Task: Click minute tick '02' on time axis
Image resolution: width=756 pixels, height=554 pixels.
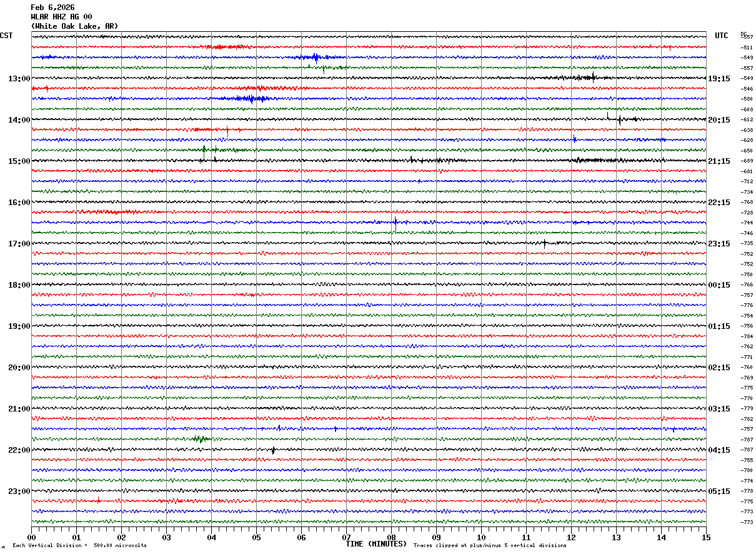Action: click(x=121, y=537)
